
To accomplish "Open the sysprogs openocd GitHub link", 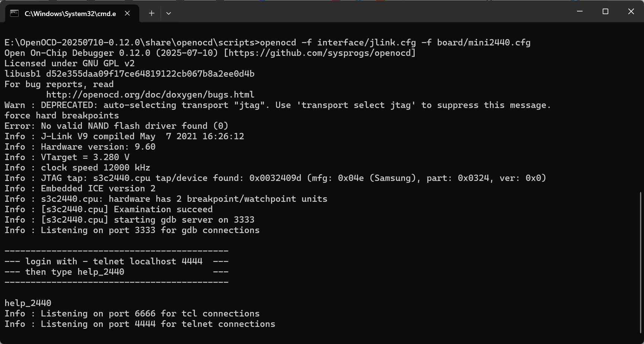I will (337, 52).
